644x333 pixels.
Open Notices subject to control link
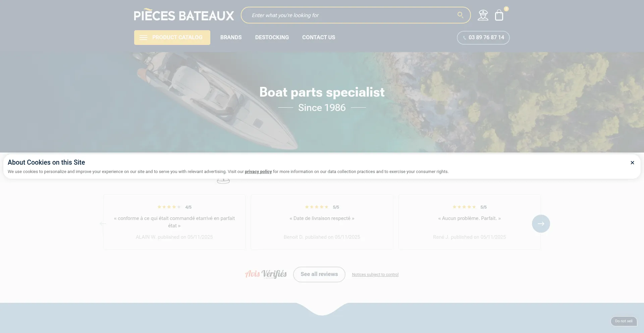point(375,275)
